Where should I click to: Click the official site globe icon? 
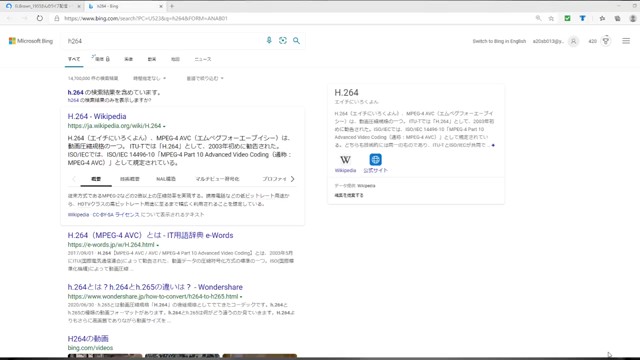(376, 160)
